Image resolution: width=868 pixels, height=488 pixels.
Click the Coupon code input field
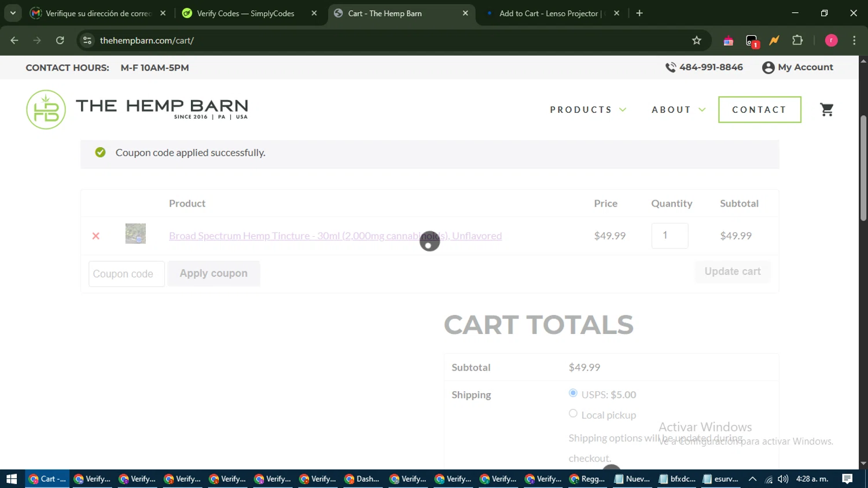coord(126,274)
